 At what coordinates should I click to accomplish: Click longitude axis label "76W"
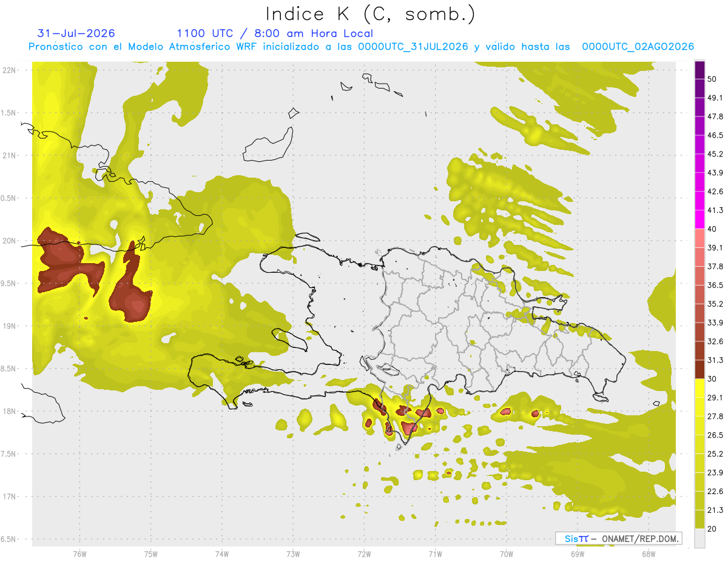coord(79,554)
